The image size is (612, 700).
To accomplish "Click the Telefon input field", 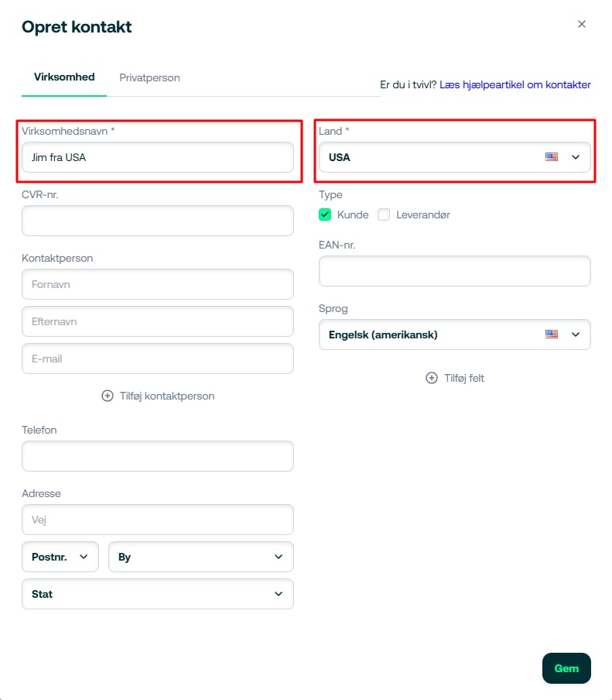I will coord(158,456).
